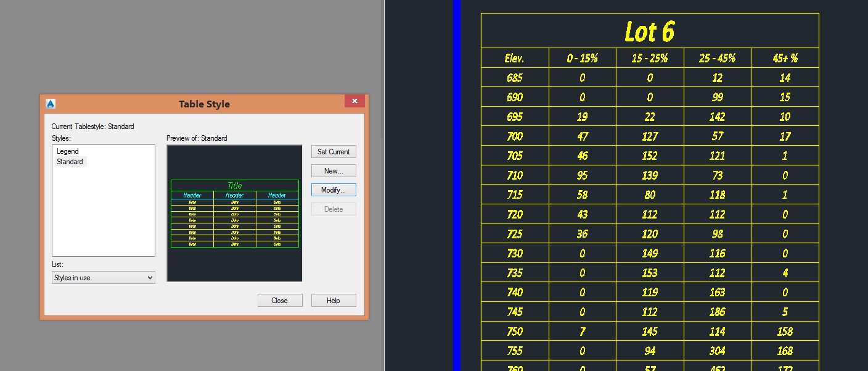Select the '25 - 45%' header cell

point(718,58)
